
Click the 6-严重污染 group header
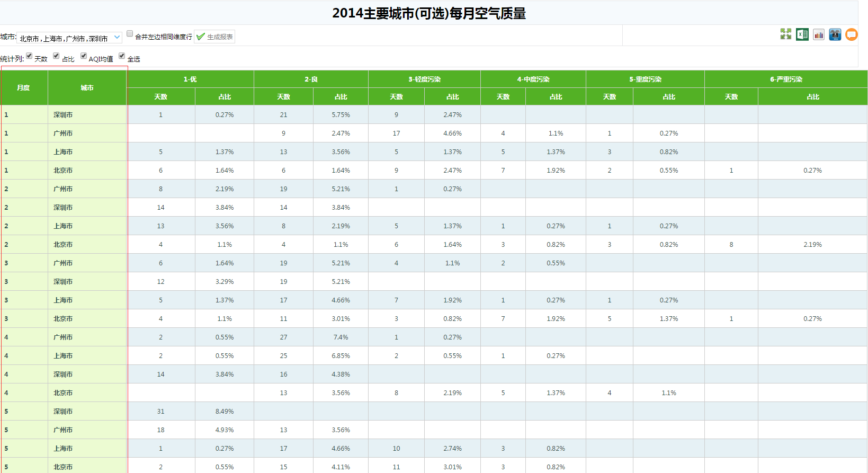[786, 79]
